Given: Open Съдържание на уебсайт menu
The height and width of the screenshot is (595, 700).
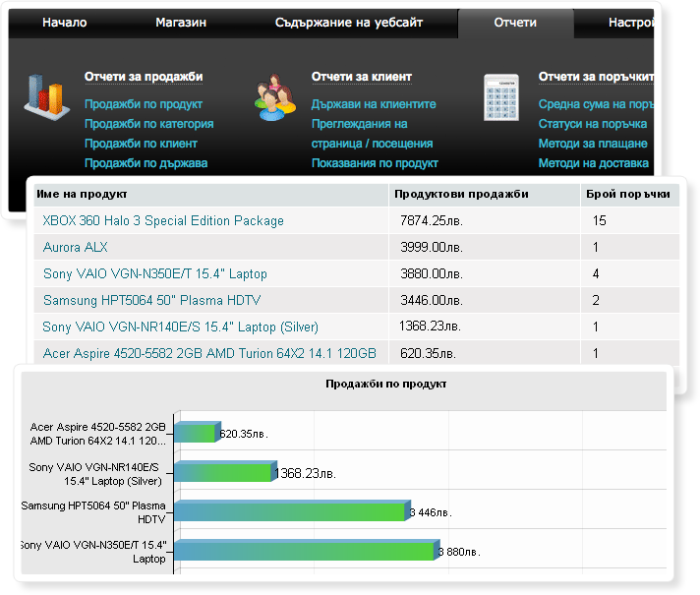Looking at the screenshot, I should (349, 23).
